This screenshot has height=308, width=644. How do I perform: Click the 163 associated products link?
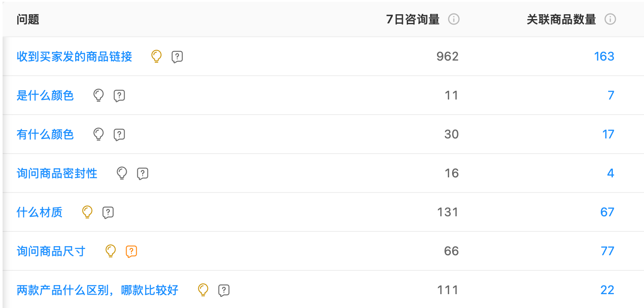coord(604,56)
